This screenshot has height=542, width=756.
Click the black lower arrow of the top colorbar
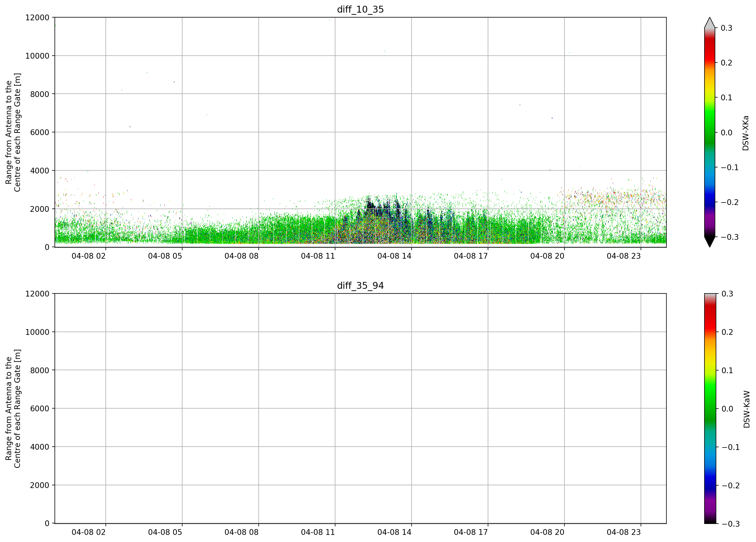[x=709, y=242]
